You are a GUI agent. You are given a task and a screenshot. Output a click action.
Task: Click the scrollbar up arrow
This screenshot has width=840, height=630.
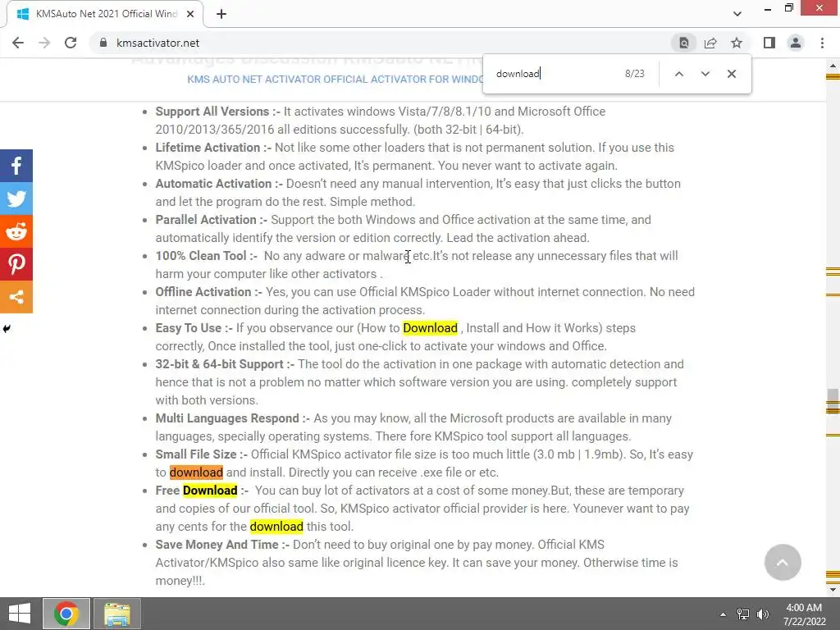point(833,65)
